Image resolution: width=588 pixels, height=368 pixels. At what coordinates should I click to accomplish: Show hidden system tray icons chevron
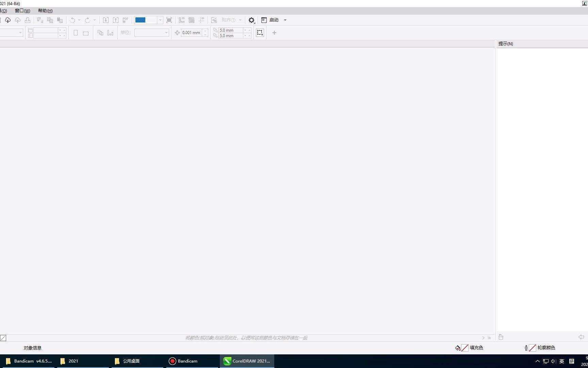click(x=538, y=361)
